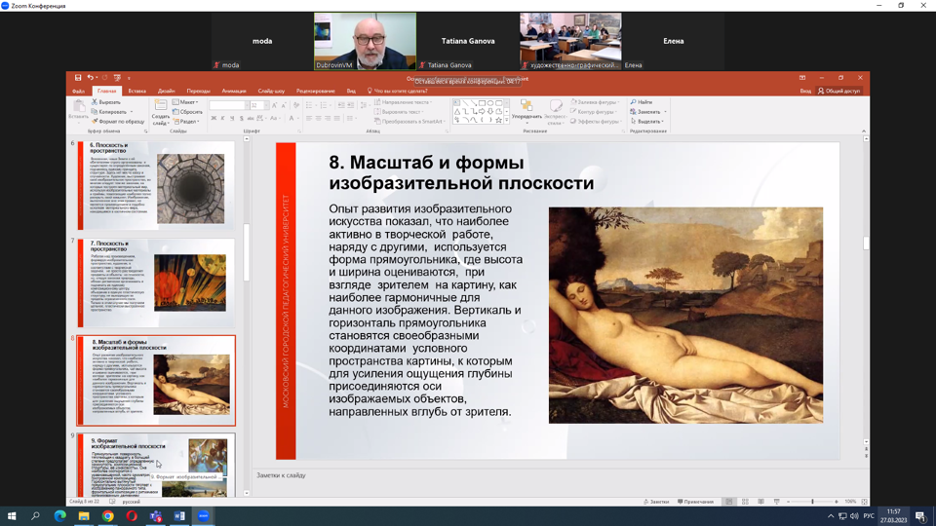Fit slide to current window icon
Image resolution: width=936 pixels, height=526 pixels.
coord(864,501)
